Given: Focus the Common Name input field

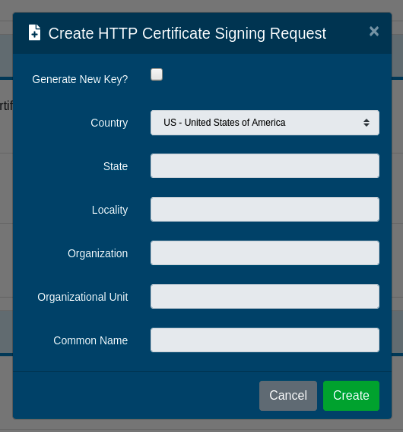Looking at the screenshot, I should point(265,340).
